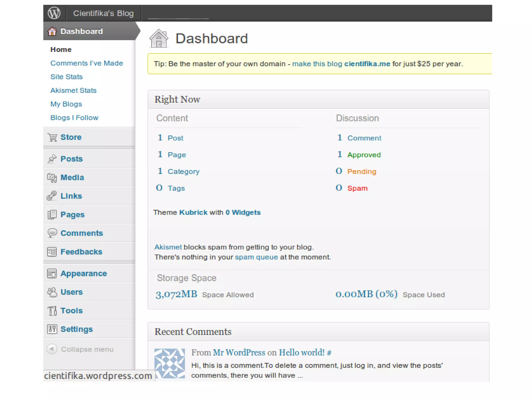Screen dimensions: 532x399
Task: Click the Media icon in sidebar
Action: click(x=52, y=178)
